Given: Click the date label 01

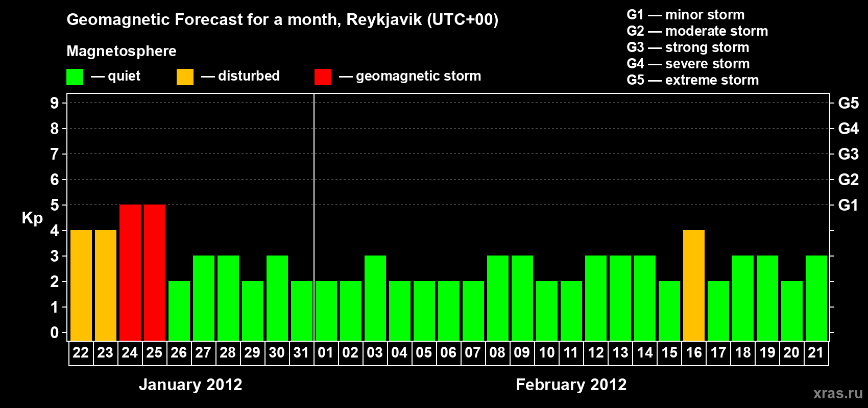Looking at the screenshot, I should [x=326, y=352].
